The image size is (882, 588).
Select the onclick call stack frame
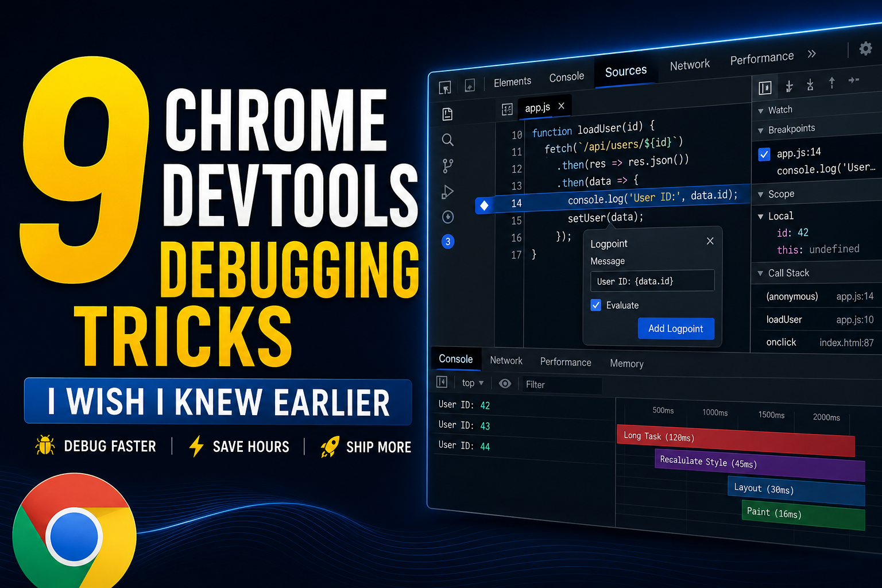[781, 342]
